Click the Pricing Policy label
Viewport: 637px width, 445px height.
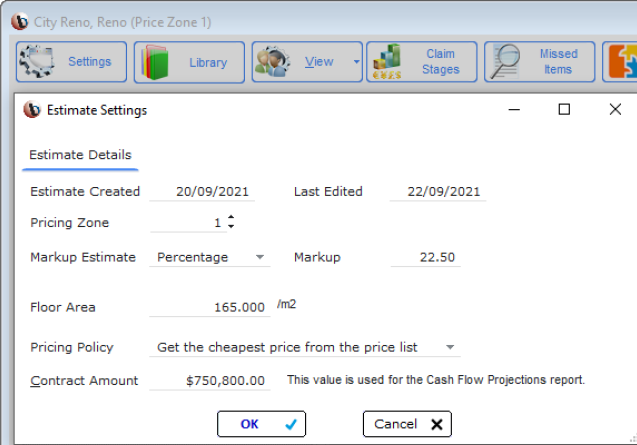click(x=72, y=347)
